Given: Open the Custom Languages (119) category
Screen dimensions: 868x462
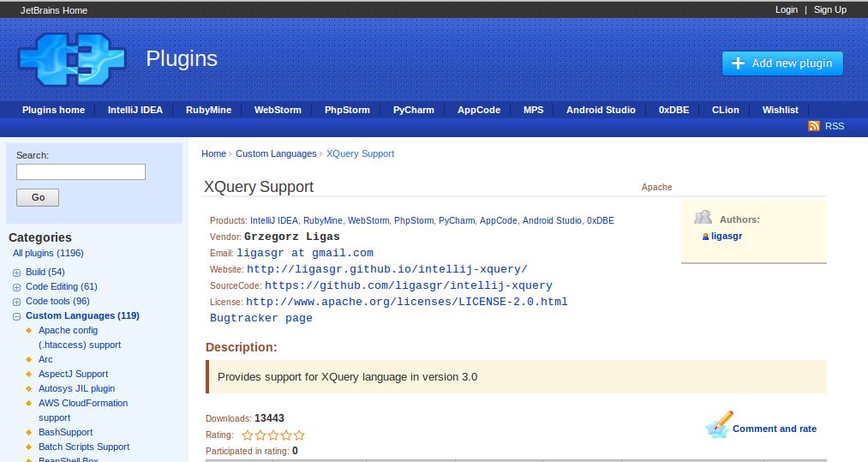Looking at the screenshot, I should pos(82,315).
